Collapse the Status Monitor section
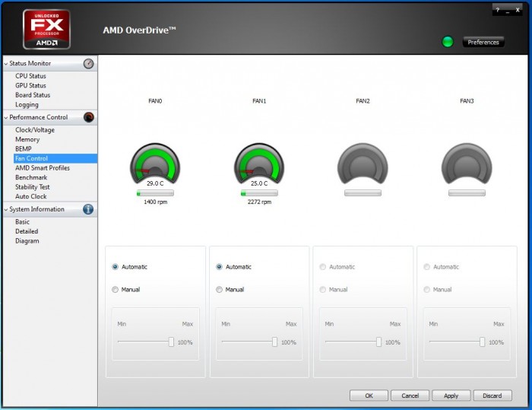The image size is (532, 410). pyautogui.click(x=6, y=64)
